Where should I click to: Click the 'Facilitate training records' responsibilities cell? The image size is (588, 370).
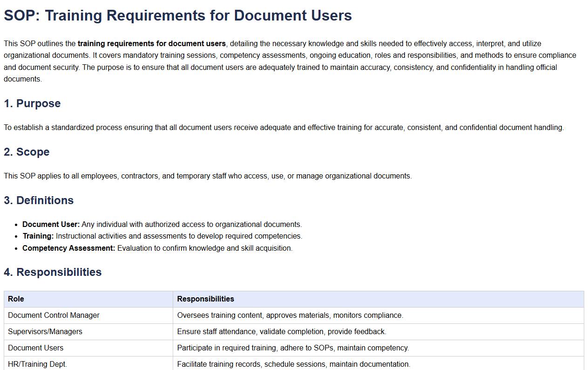(293, 364)
